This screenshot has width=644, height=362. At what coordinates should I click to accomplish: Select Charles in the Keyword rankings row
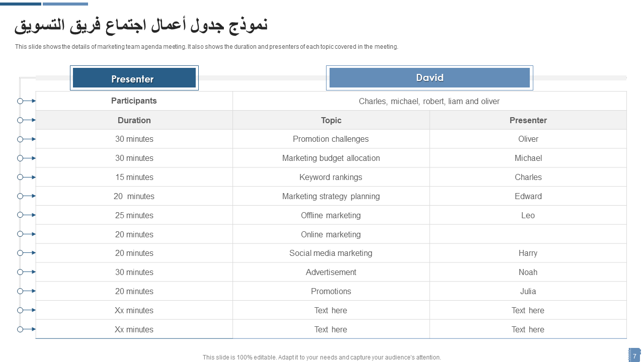(x=528, y=177)
